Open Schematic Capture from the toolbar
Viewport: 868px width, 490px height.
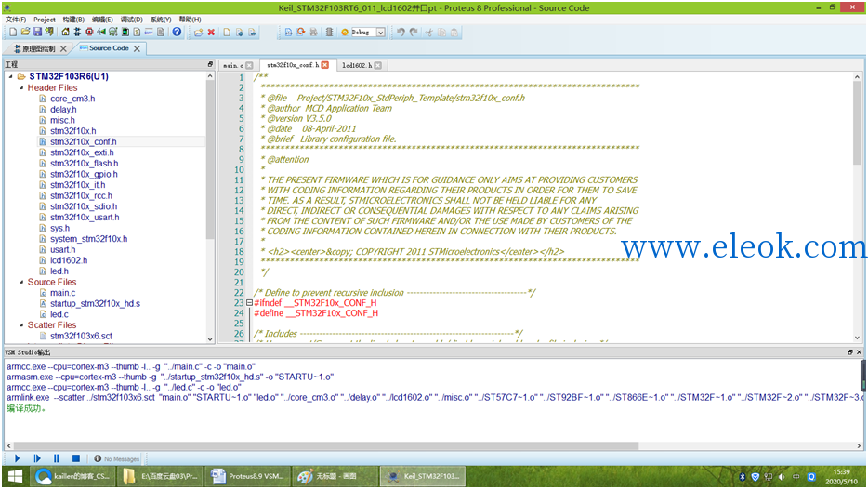77,33
